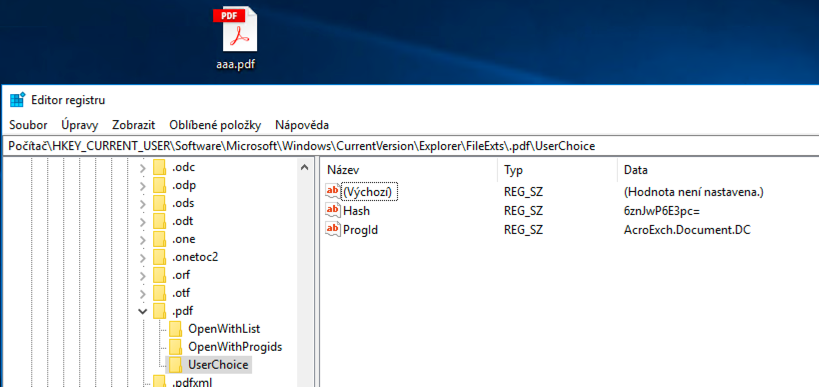The width and height of the screenshot is (819, 387).
Task: Open the Úpravy menu
Action: click(x=80, y=125)
